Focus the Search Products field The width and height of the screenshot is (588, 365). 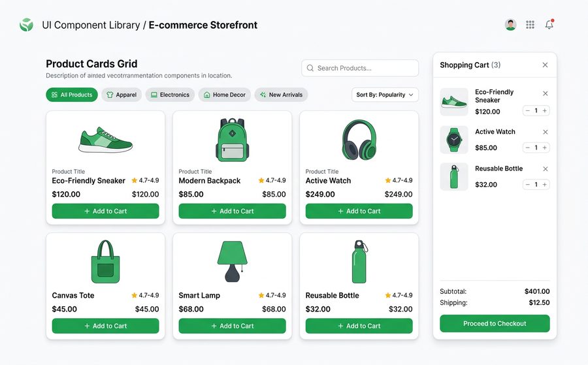(360, 68)
